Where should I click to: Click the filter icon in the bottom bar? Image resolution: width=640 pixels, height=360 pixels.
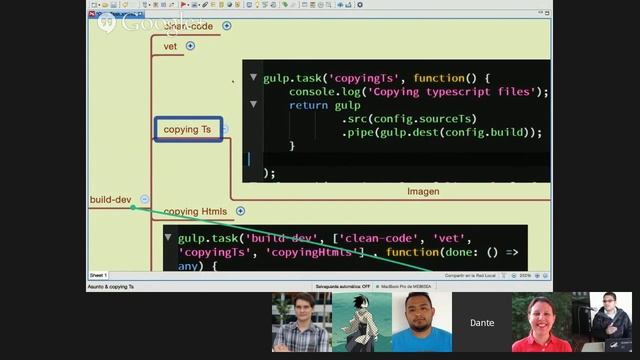pyautogui.click(x=504, y=276)
